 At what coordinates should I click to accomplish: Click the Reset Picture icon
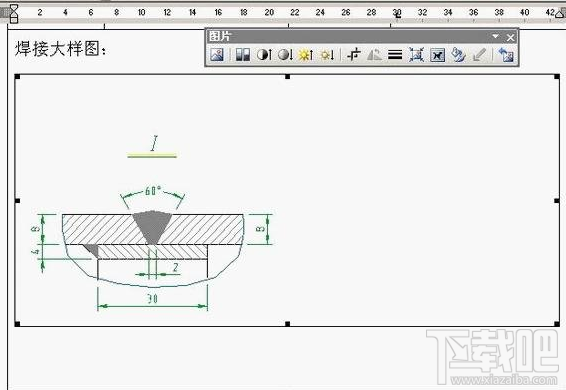click(x=506, y=55)
